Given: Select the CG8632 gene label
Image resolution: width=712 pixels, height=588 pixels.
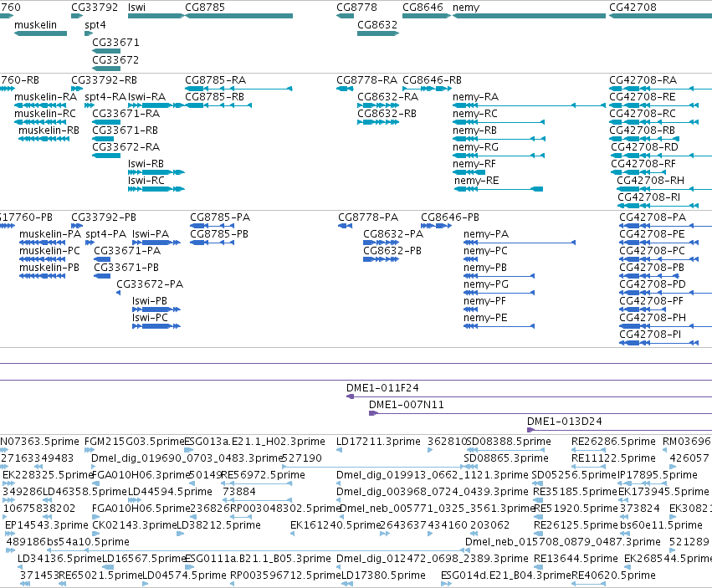Looking at the screenshot, I should 377,25.
